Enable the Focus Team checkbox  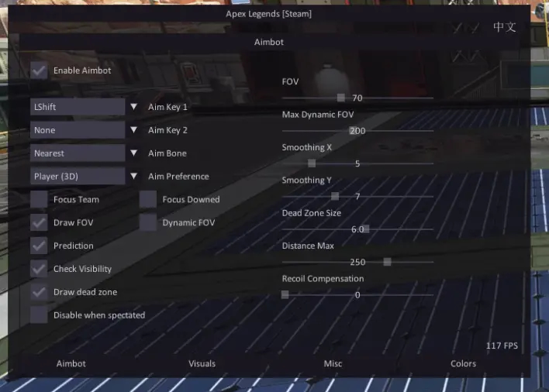tap(39, 200)
